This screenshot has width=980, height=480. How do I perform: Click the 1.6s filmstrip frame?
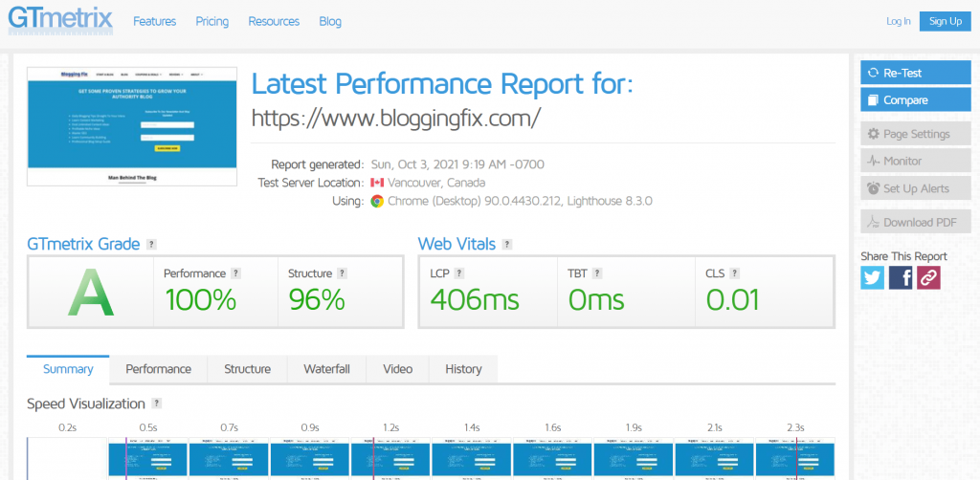coord(552,458)
